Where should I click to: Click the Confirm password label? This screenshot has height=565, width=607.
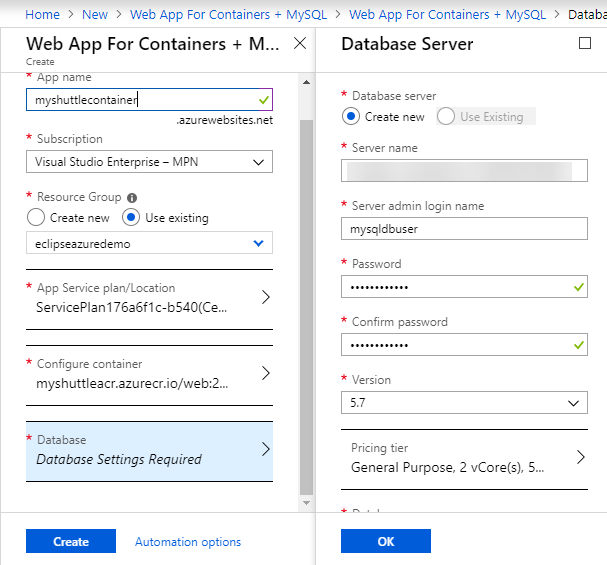pos(400,322)
